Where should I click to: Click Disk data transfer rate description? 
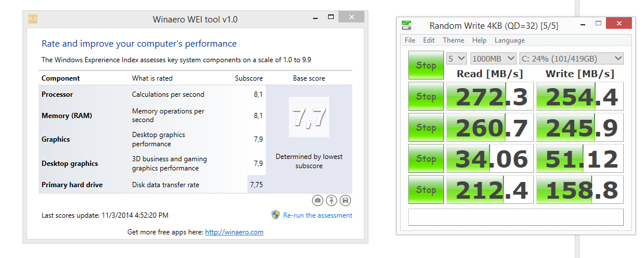pos(165,185)
